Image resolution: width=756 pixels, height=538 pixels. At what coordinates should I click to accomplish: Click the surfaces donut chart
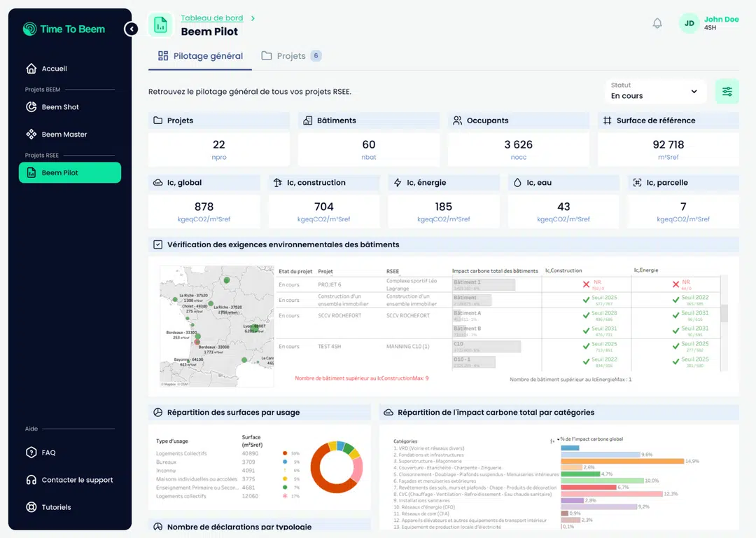click(336, 467)
